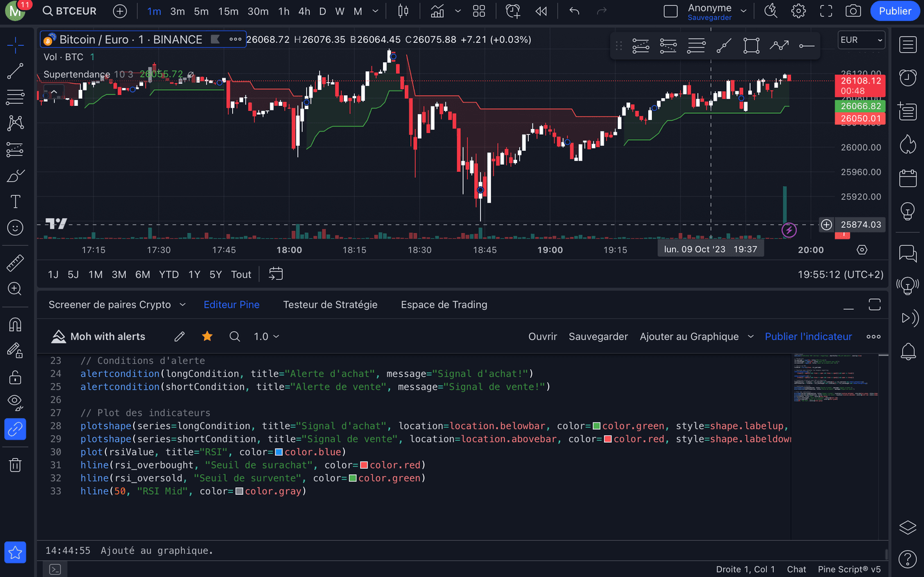
Task: Take a chart snapshot with the camera icon
Action: coord(853,10)
